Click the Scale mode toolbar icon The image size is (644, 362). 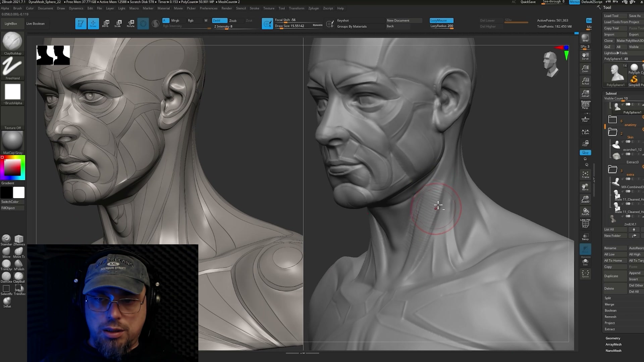(x=118, y=23)
